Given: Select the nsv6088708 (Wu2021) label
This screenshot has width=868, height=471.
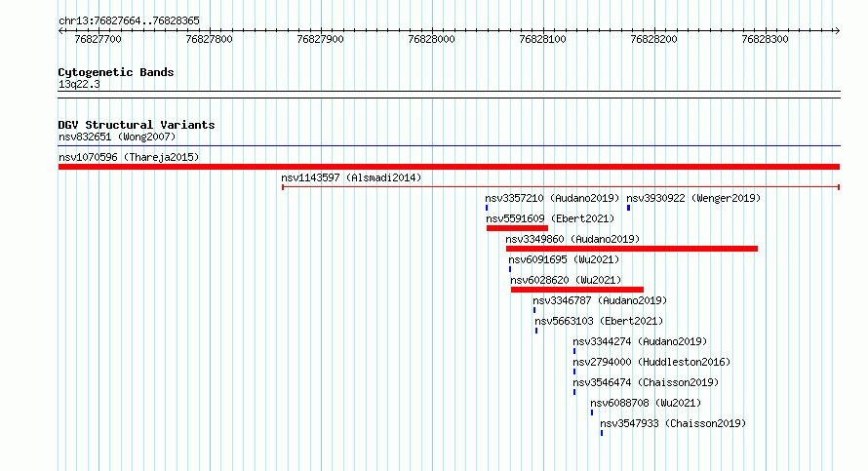Looking at the screenshot, I should point(646,403).
